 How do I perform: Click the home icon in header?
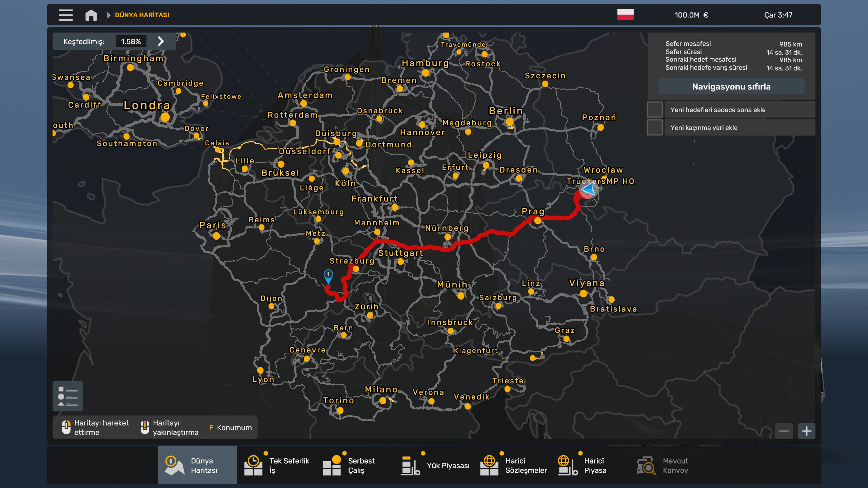click(91, 15)
